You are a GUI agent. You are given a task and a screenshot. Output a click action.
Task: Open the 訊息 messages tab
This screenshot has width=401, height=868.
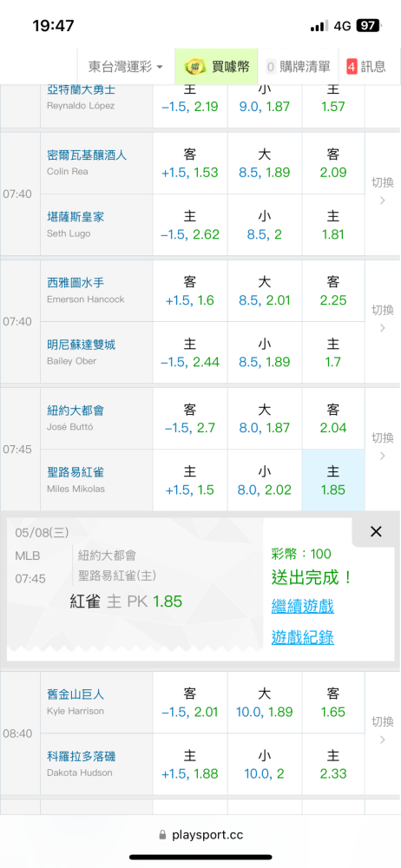366,67
